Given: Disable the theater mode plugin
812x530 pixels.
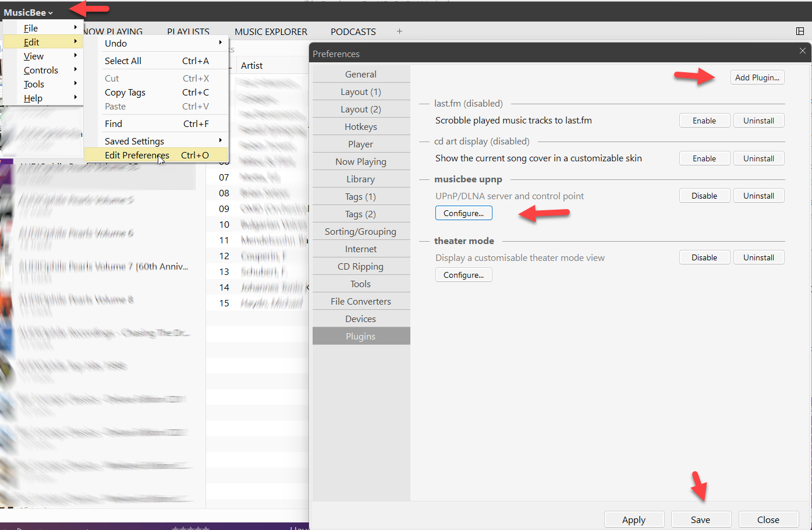Looking at the screenshot, I should click(704, 257).
